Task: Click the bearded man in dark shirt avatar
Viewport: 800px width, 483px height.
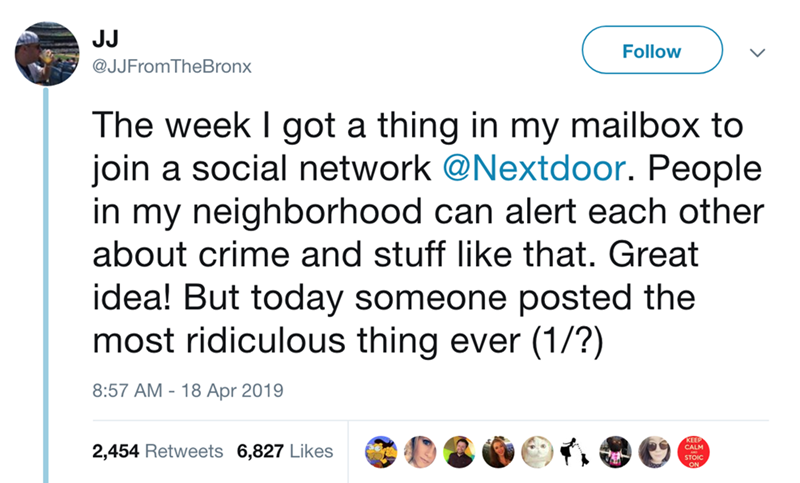Action: pyautogui.click(x=461, y=451)
